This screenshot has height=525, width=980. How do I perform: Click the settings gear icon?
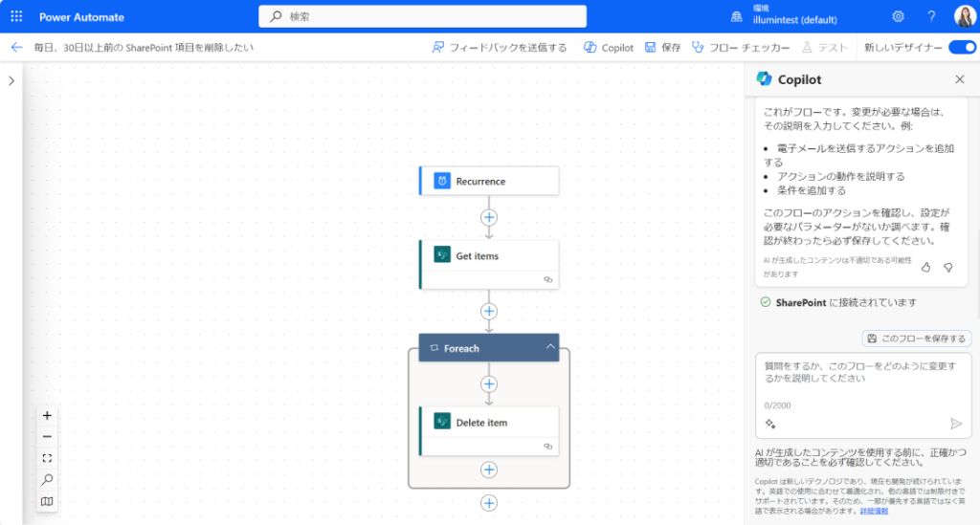tap(898, 16)
